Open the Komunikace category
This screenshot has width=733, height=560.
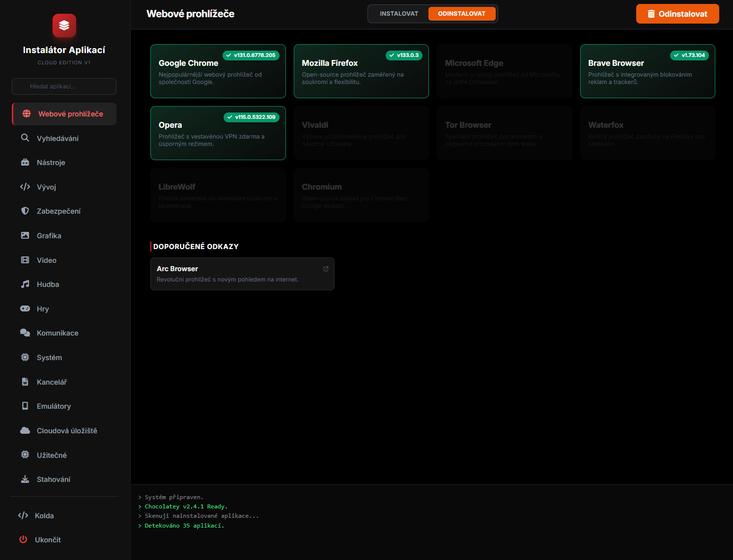(x=64, y=333)
